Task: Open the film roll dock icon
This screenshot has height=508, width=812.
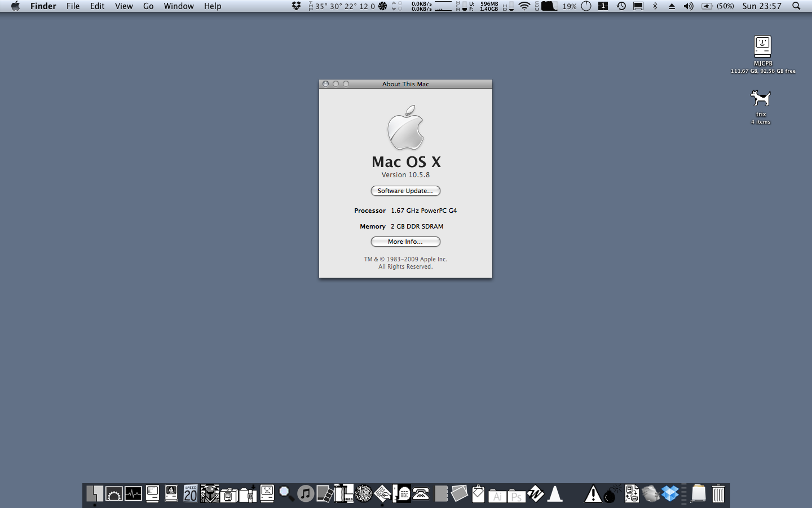Action: 344,494
